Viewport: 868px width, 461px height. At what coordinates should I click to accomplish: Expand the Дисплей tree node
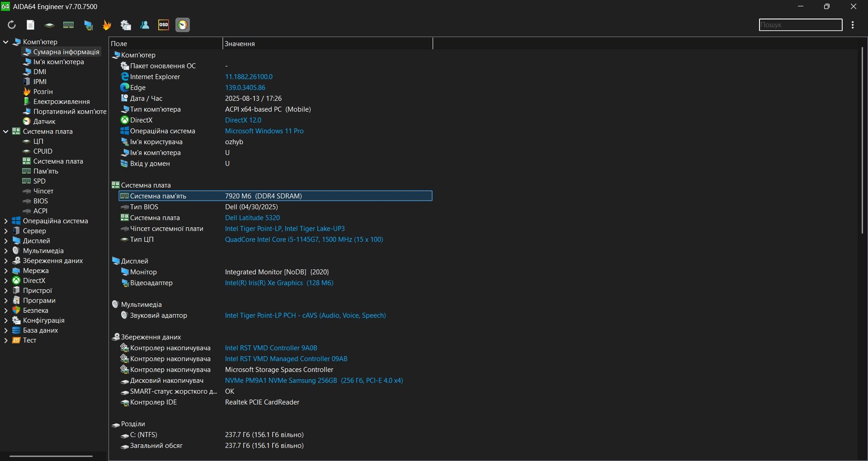click(x=6, y=241)
